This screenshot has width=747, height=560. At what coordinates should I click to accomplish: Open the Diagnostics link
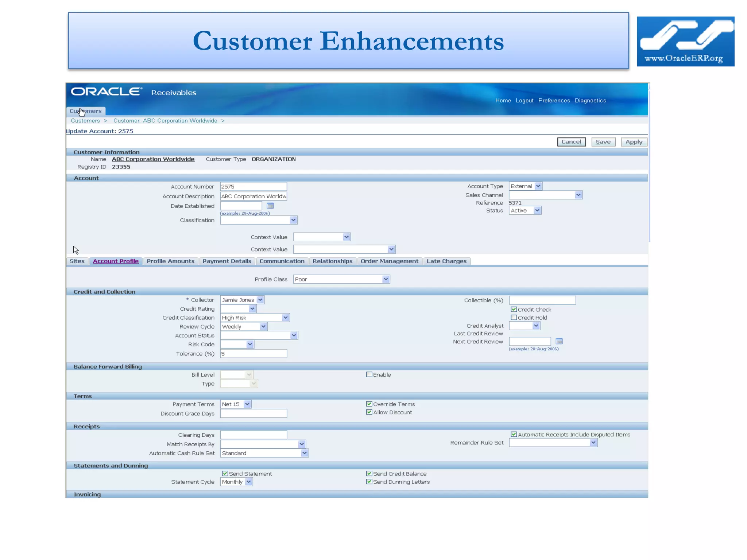590,101
